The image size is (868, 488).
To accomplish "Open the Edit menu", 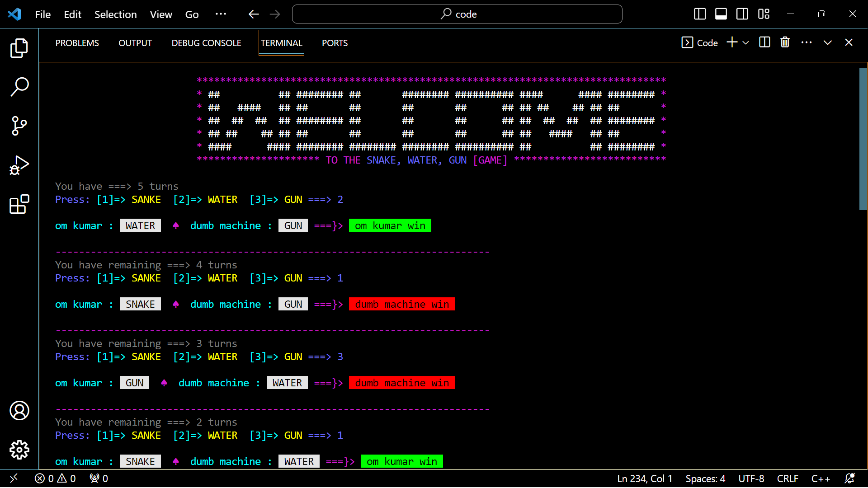I will pyautogui.click(x=72, y=14).
